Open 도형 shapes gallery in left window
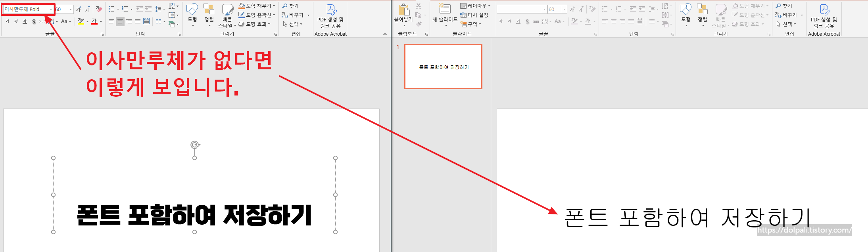Image resolution: width=868 pixels, height=252 pixels. (192, 15)
